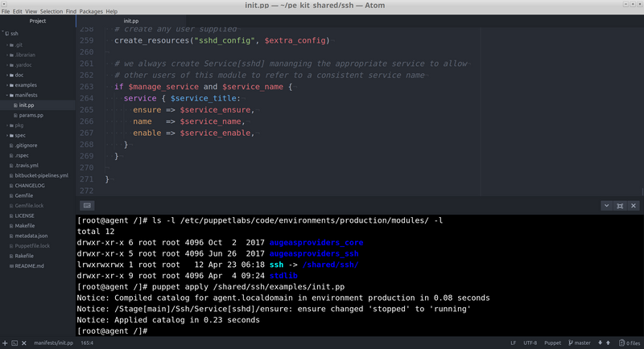Open the CHANGELOG file
Viewport: 644px width, 349px height.
pos(30,186)
